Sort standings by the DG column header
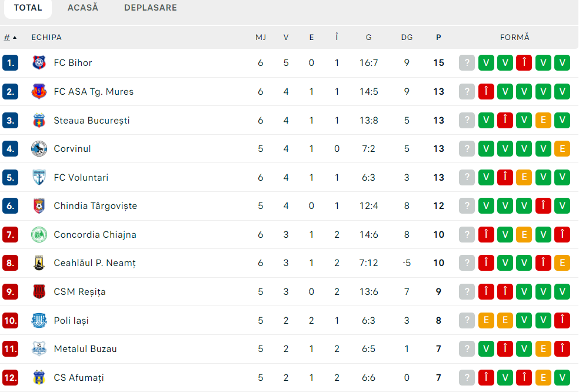 tap(407, 38)
